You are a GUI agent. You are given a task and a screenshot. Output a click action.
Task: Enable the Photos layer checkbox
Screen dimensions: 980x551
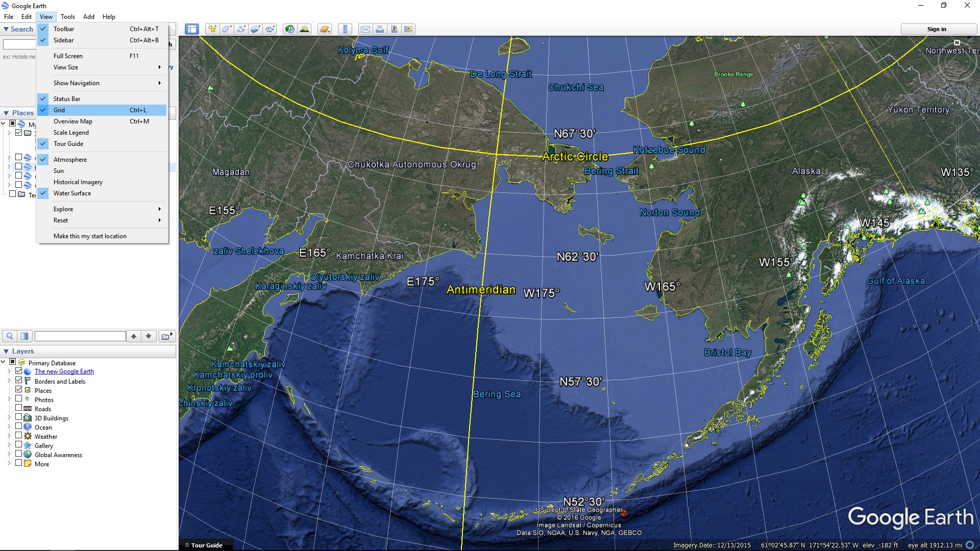coord(19,399)
